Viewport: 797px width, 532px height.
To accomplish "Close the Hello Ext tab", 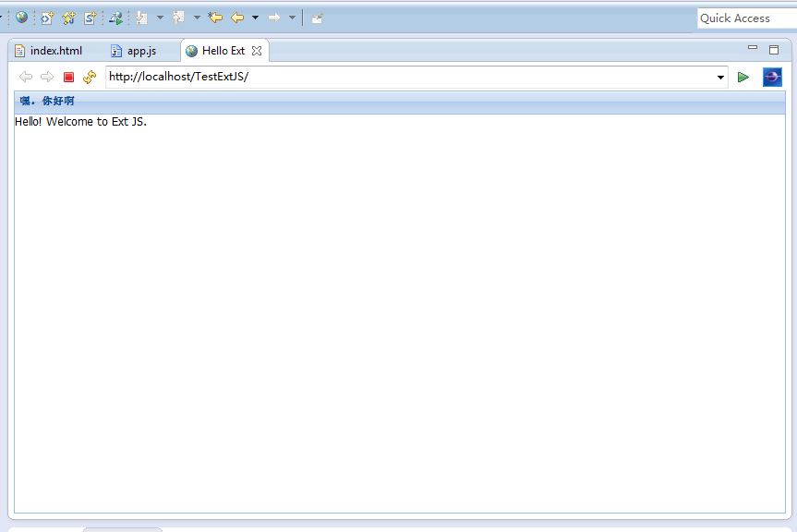I will tap(256, 51).
